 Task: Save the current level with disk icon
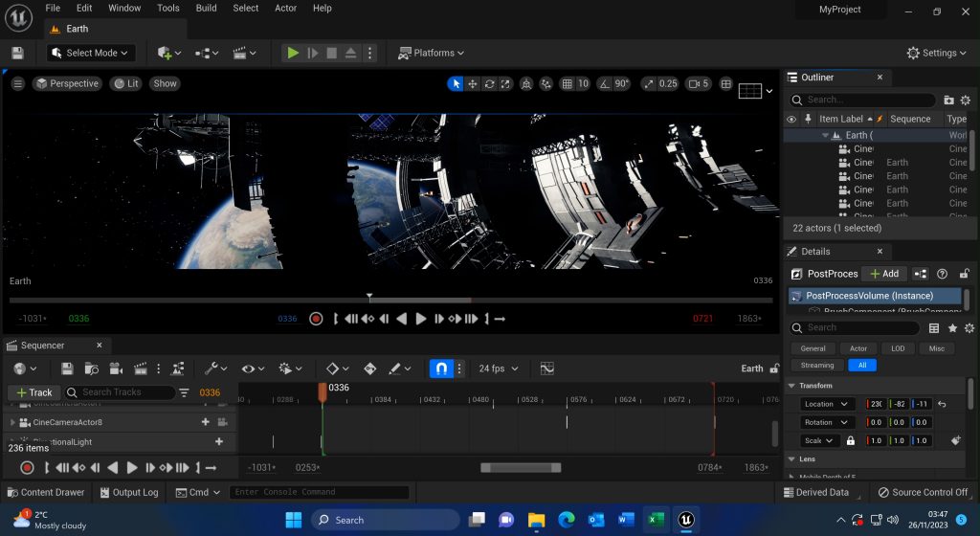(x=17, y=53)
